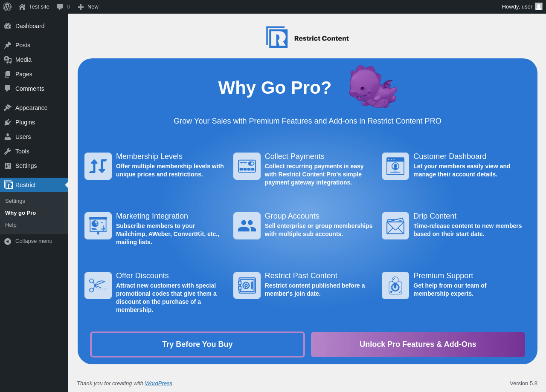The height and width of the screenshot is (392, 546).
Task: Click the Restrict Content logo icon
Action: (x=277, y=37)
